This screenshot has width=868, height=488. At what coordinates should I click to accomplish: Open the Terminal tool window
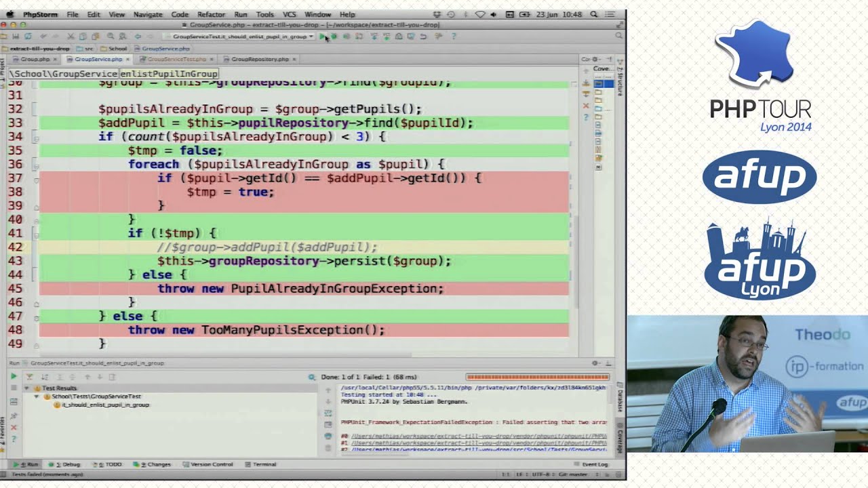point(260,464)
